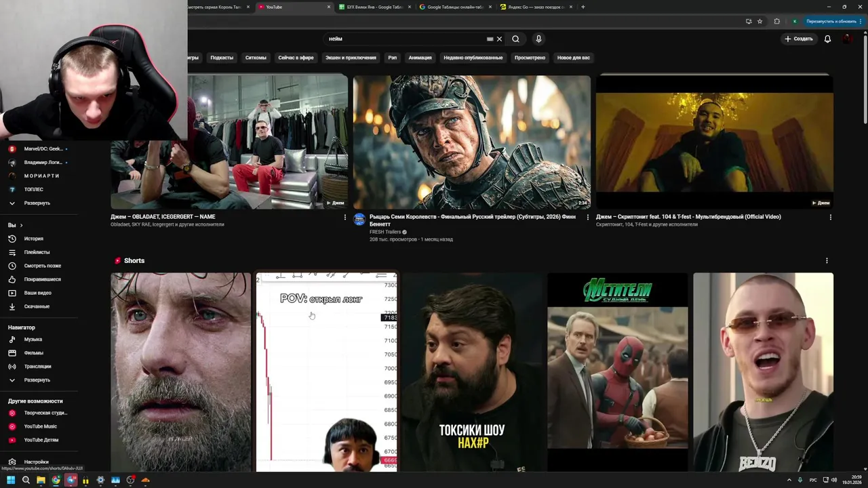The image size is (868, 488).
Task: Start voice search with the microphone icon
Action: pyautogui.click(x=538, y=39)
